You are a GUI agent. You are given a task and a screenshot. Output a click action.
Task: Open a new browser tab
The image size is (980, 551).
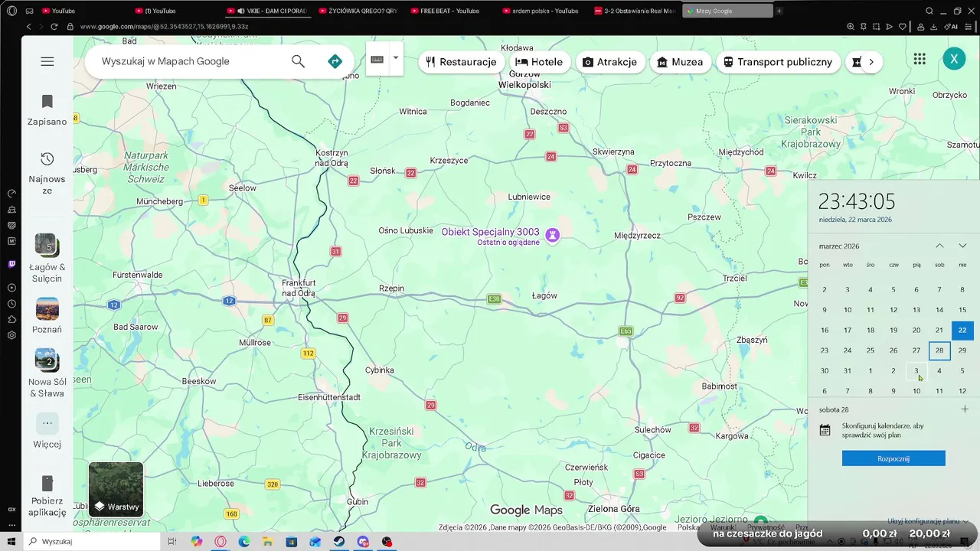click(x=779, y=11)
